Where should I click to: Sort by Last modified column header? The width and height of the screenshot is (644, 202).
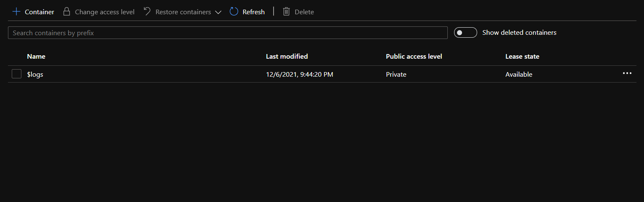[287, 56]
